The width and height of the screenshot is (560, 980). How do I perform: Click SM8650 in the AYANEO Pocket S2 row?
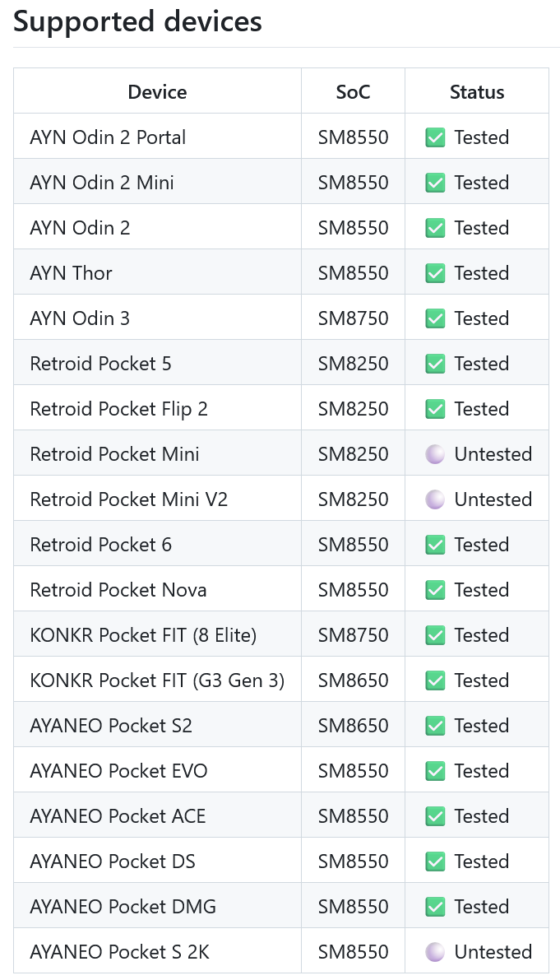pyautogui.click(x=353, y=726)
